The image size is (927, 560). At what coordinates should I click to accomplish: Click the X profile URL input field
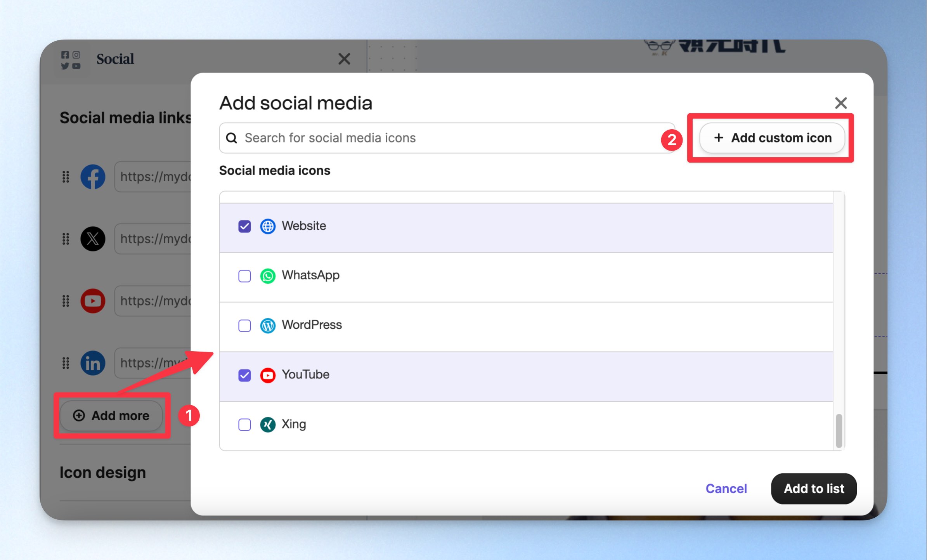[153, 239]
